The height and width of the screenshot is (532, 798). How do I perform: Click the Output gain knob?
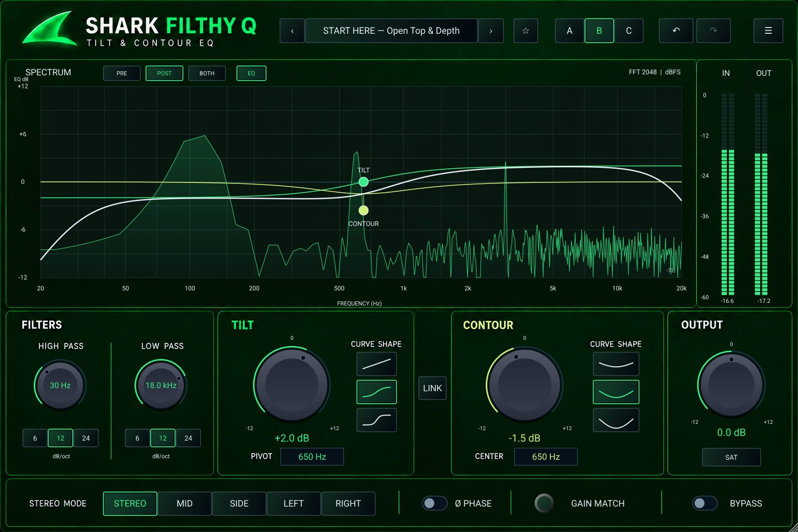731,385
